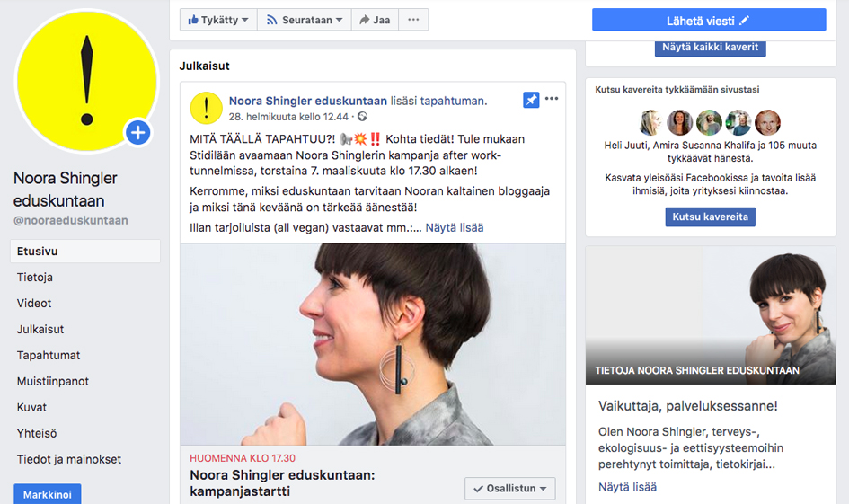849x504 pixels.
Task: Click the Kutsu kavereita button
Action: (x=710, y=217)
